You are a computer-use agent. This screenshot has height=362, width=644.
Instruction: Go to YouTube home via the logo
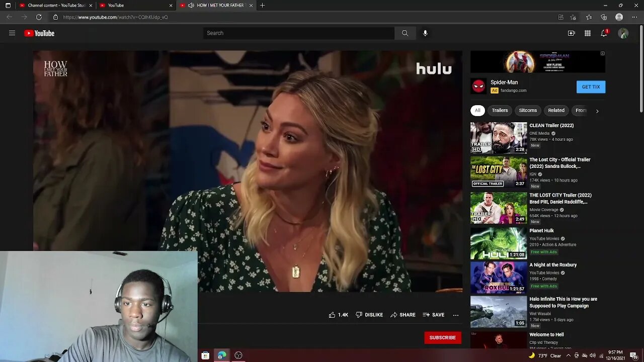point(39,33)
